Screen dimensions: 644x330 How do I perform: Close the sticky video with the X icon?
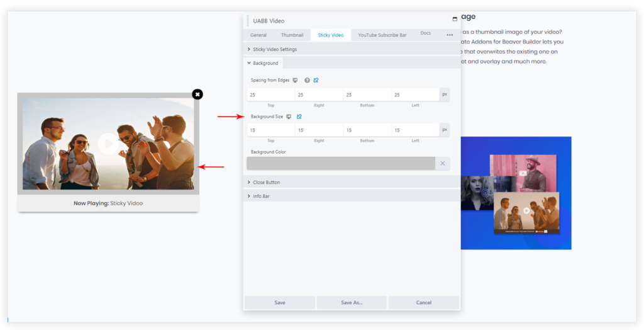pyautogui.click(x=197, y=94)
